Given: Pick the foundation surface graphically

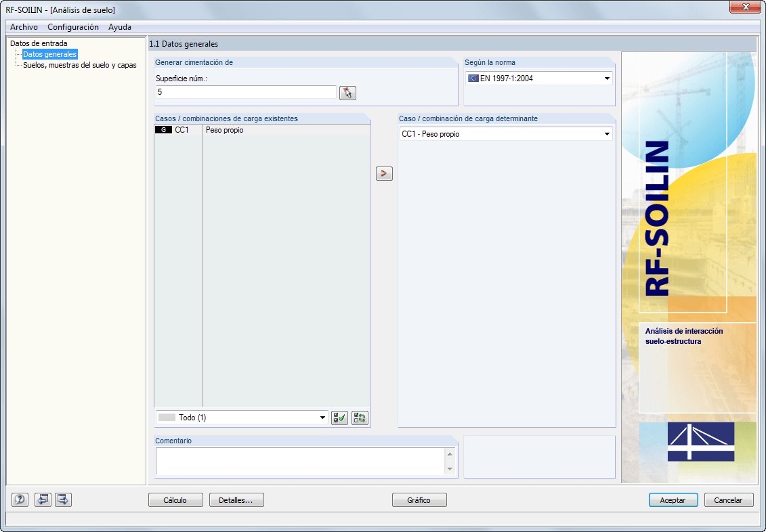Looking at the screenshot, I should pyautogui.click(x=347, y=93).
